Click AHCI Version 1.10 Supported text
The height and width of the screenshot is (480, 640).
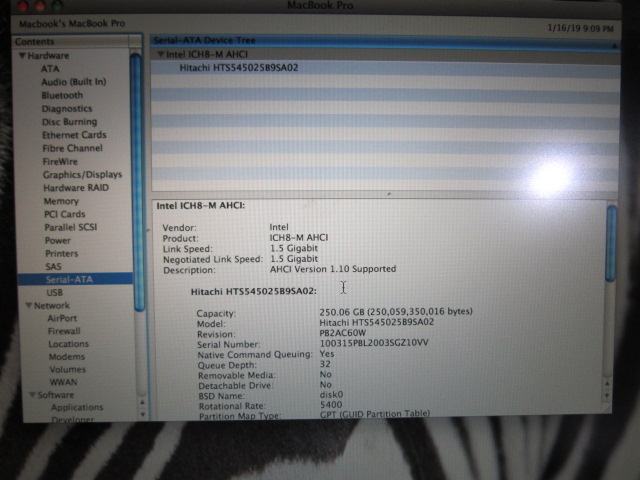[333, 269]
